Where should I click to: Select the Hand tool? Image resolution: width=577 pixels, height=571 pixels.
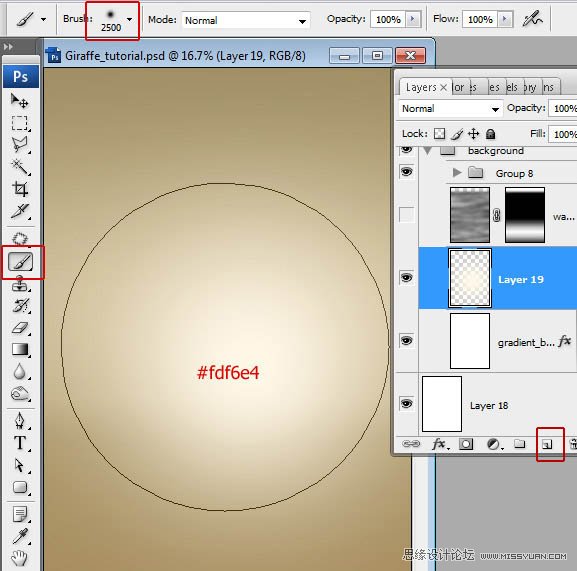point(20,558)
